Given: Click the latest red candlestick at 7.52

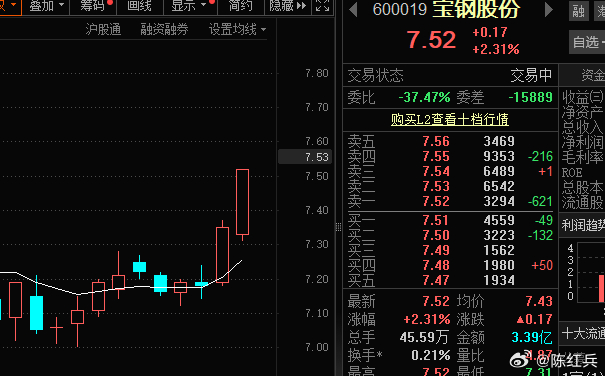Looking at the screenshot, I should click(x=242, y=202).
